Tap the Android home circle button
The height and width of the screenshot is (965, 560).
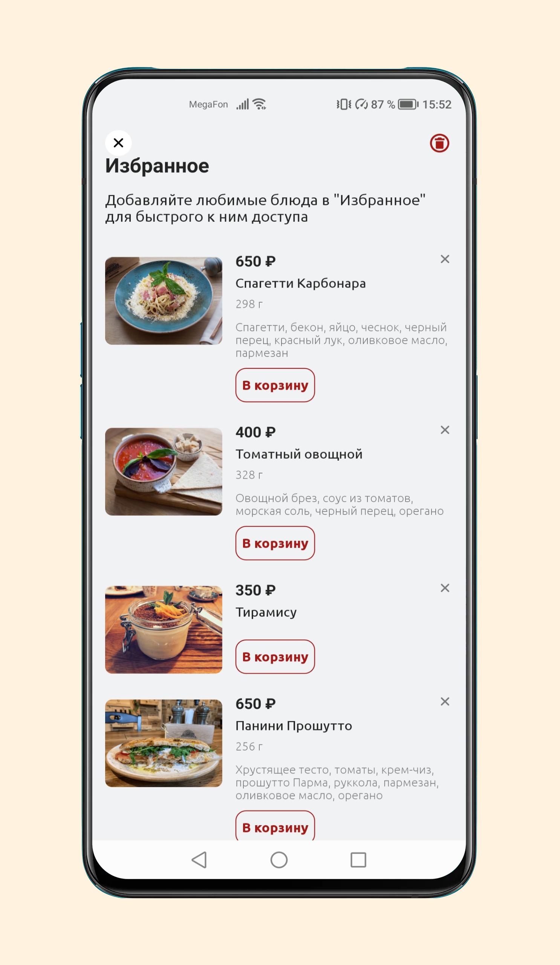(278, 860)
